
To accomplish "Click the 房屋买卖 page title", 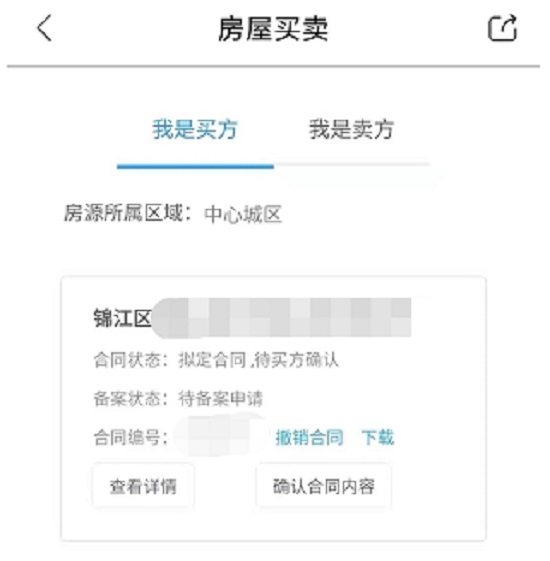I will tap(273, 29).
